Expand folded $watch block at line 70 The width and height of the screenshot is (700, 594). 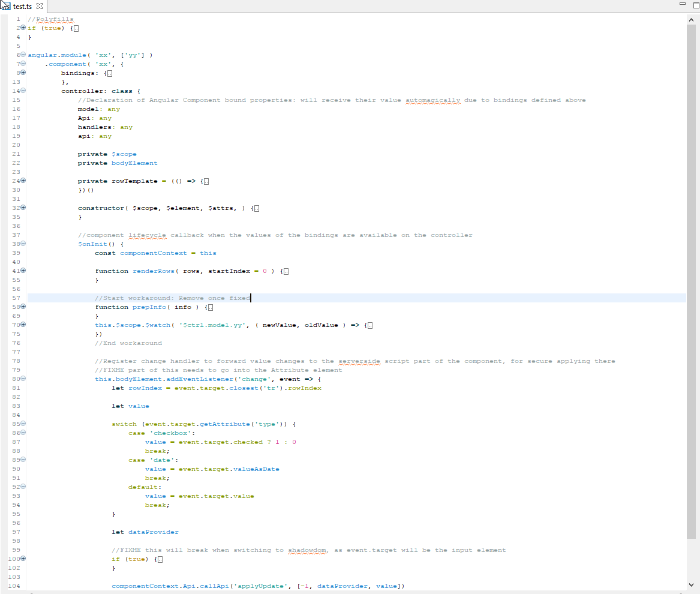tap(23, 324)
